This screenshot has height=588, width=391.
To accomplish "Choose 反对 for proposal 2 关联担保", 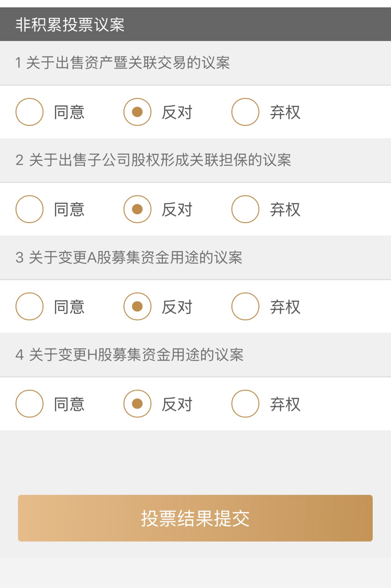I will (137, 209).
